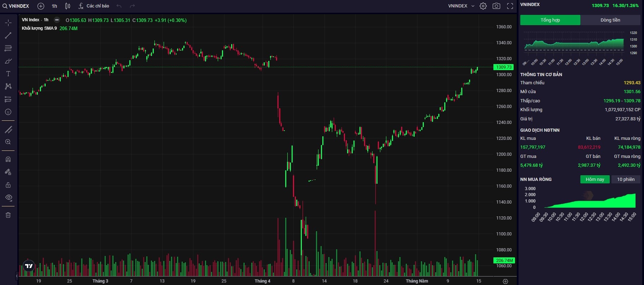Select the ruler measure tool

8,130
